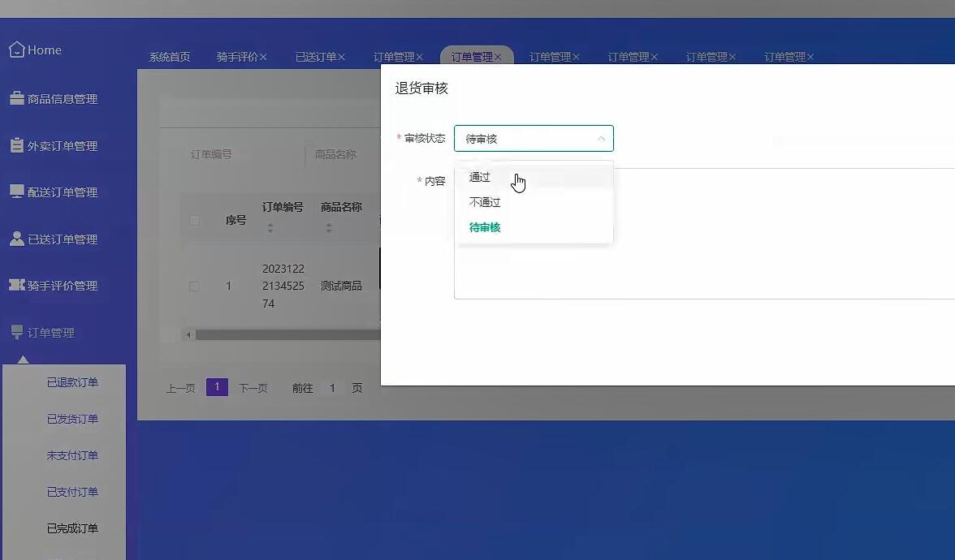Click inside the 内容 text area
Image resolution: width=955 pixels, height=560 pixels.
click(704, 233)
